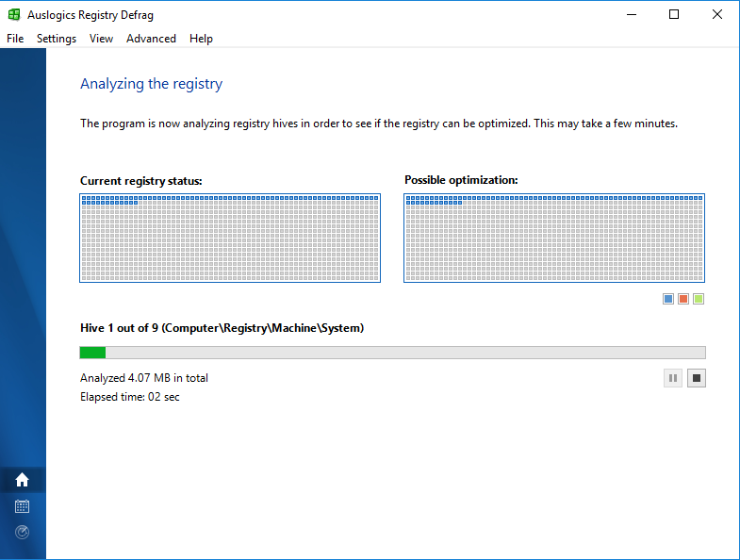Click the red legend color square
Viewport: 740px width, 560px height.
[x=683, y=299]
